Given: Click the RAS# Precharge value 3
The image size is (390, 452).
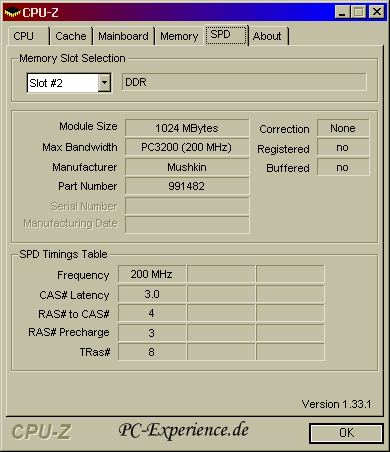Looking at the screenshot, I should (x=152, y=333).
